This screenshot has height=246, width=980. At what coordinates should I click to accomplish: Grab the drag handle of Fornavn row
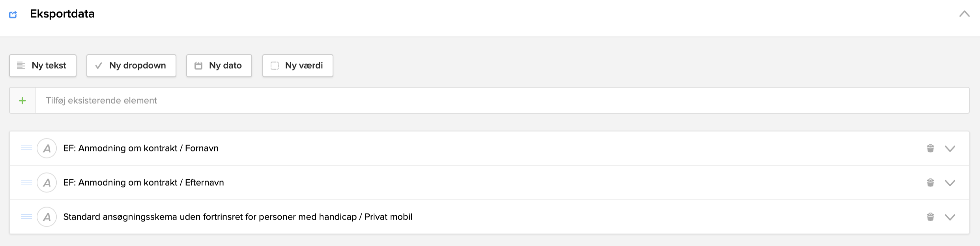pos(26,148)
